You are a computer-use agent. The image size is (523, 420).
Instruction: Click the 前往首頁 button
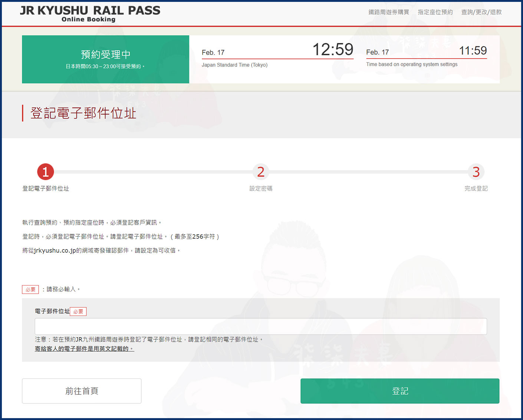(x=82, y=391)
